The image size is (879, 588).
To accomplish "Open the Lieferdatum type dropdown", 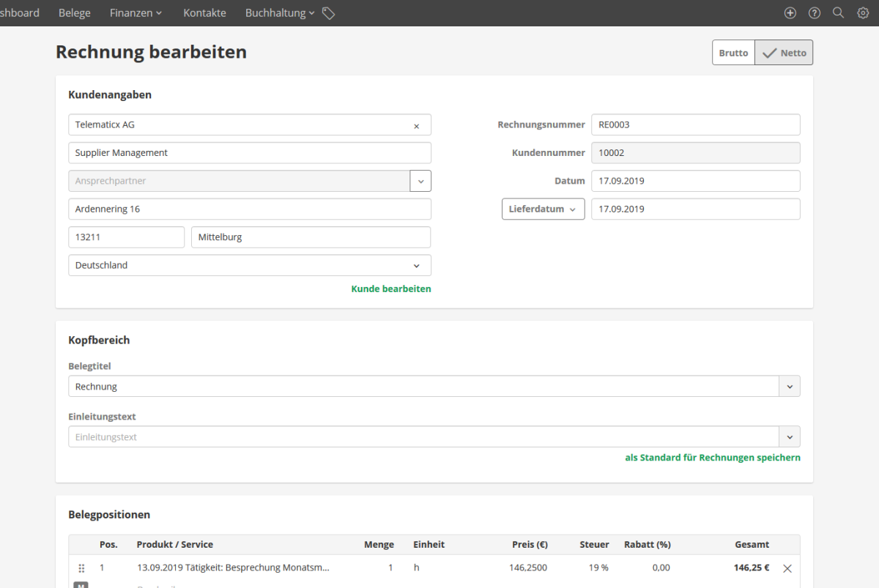I will [543, 209].
